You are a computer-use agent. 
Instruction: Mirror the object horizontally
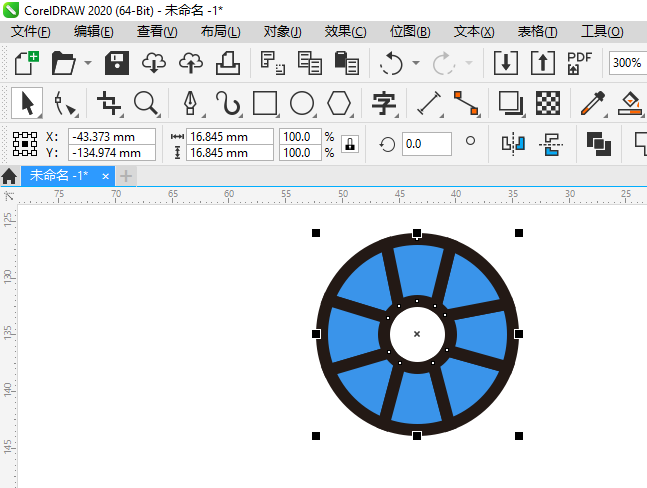(x=513, y=144)
